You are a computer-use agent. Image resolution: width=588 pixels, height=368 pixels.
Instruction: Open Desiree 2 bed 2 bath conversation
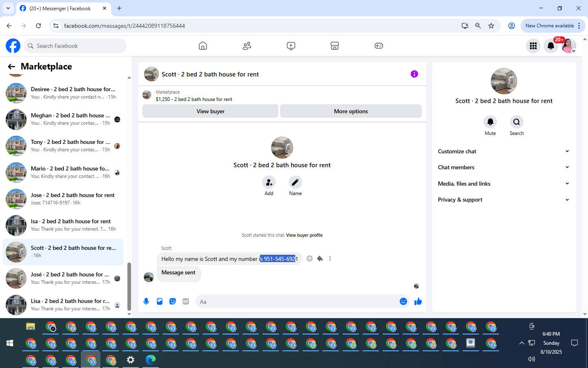point(63,93)
